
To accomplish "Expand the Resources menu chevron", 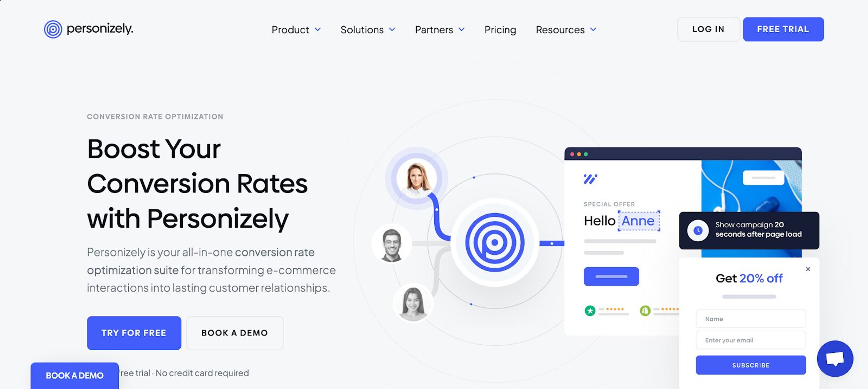I will (x=593, y=30).
